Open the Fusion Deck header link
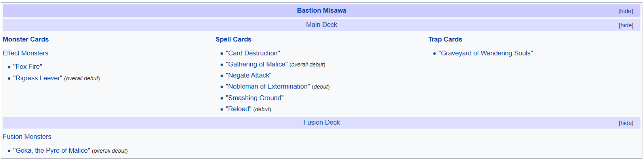644x161 pixels. [321, 123]
